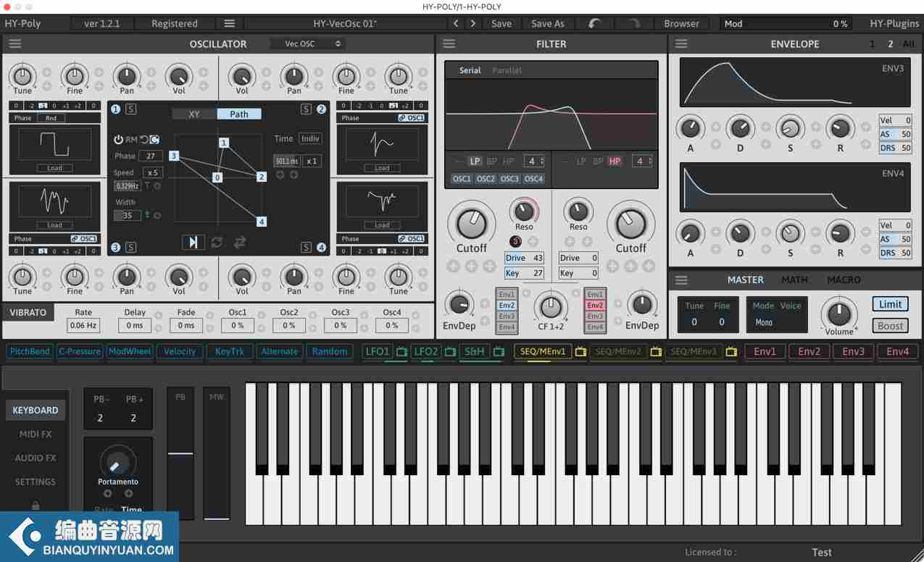The width and height of the screenshot is (924, 562).
Task: Click the LFO1 display monitor icon
Action: coord(401,352)
